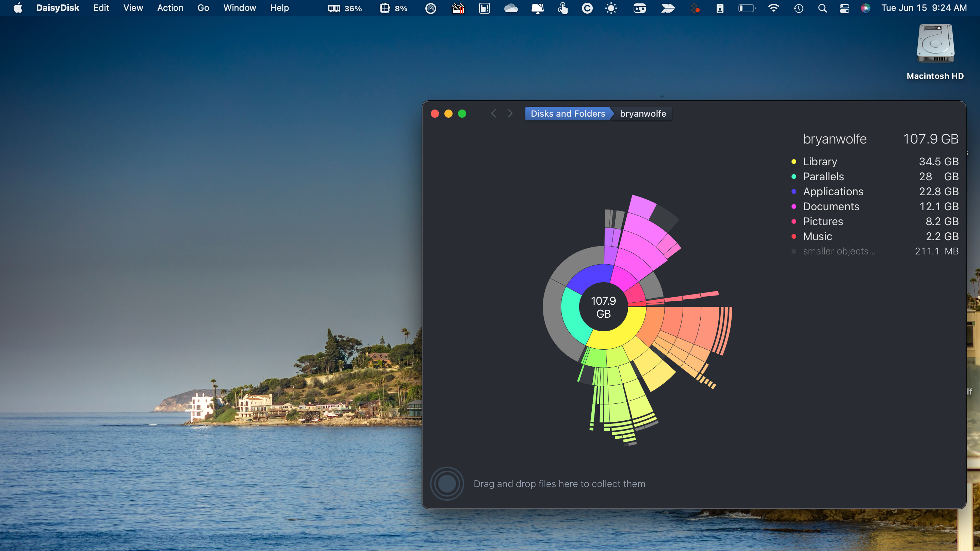Screen dimensions: 980x551
Task: Expand the 'smaller objects...' row
Action: tap(875, 251)
